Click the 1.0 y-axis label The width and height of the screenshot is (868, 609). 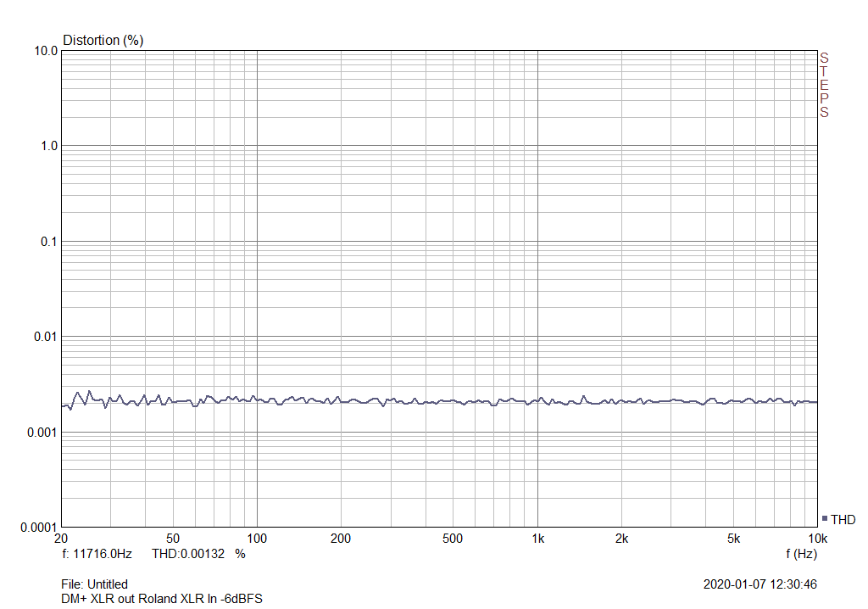[49, 146]
